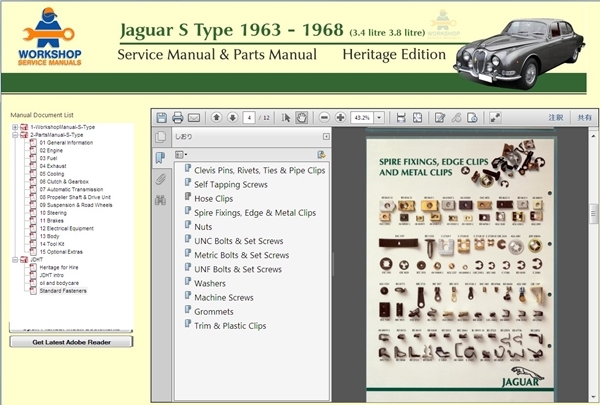
Task: Open 02 Engine document
Action: click(x=51, y=150)
